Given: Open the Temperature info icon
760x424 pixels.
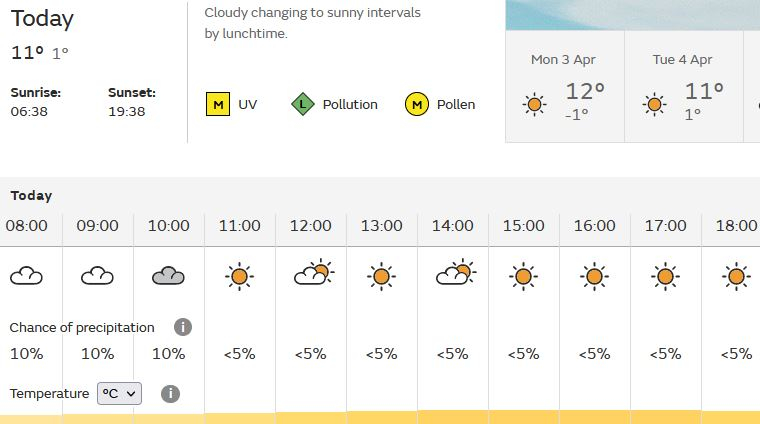Looking at the screenshot, I should pos(170,393).
